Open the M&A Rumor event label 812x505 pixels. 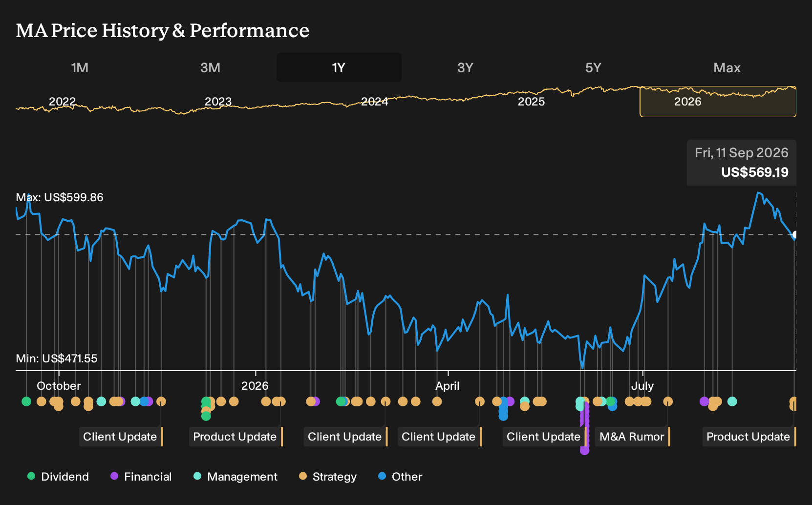pos(632,437)
